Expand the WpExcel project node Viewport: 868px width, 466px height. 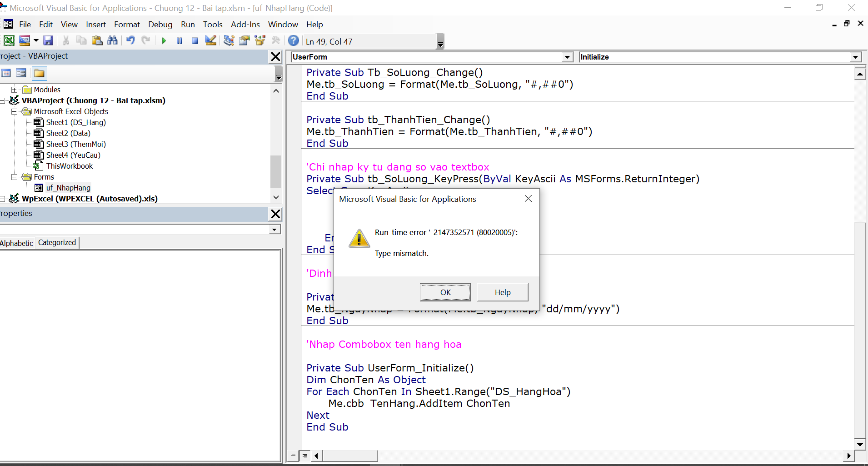[2, 199]
